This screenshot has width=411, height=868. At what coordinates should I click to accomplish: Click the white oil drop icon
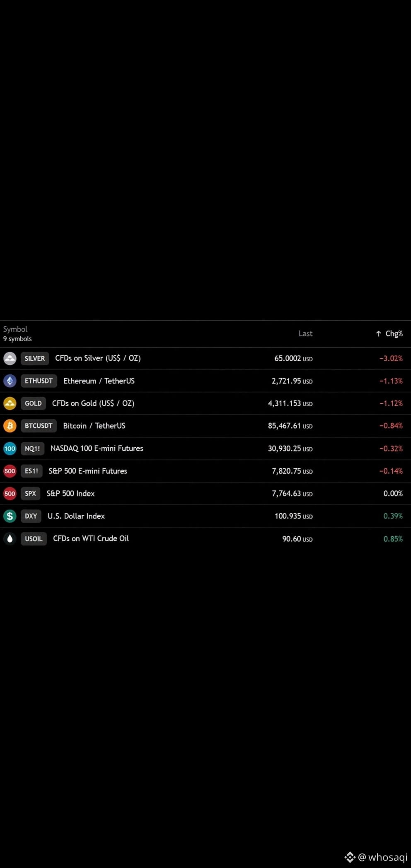10,539
